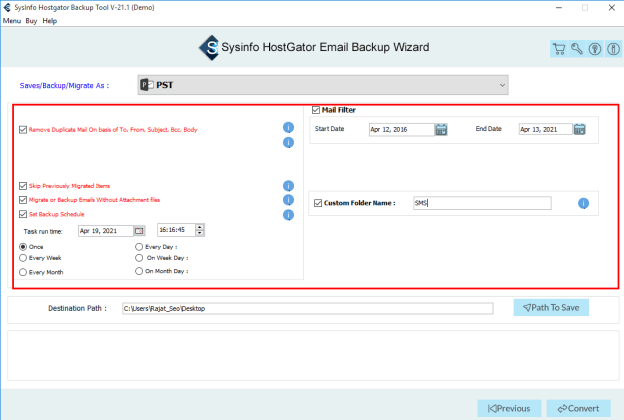Click the Previous button
The image size is (624, 420).
[x=509, y=408]
